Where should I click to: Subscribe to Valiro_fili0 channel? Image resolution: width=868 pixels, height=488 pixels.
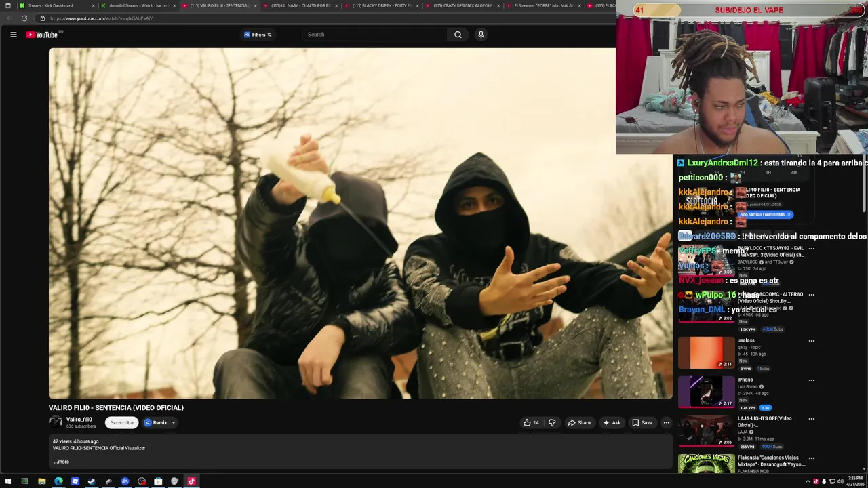click(x=122, y=422)
